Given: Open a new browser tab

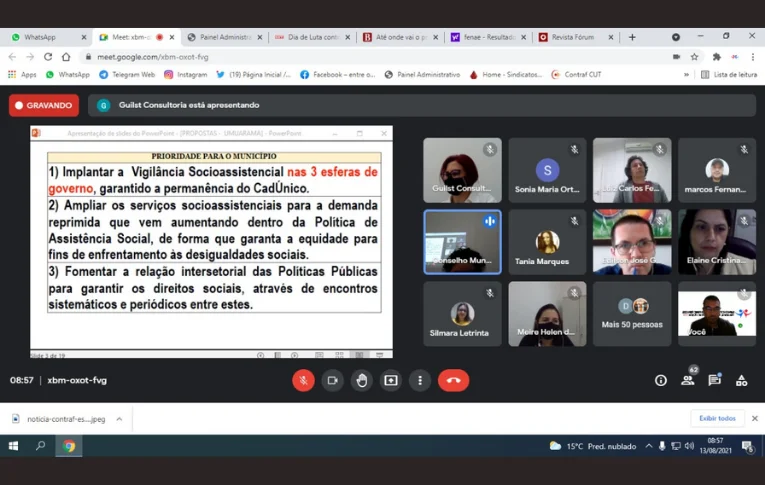Looking at the screenshot, I should tap(632, 37).
